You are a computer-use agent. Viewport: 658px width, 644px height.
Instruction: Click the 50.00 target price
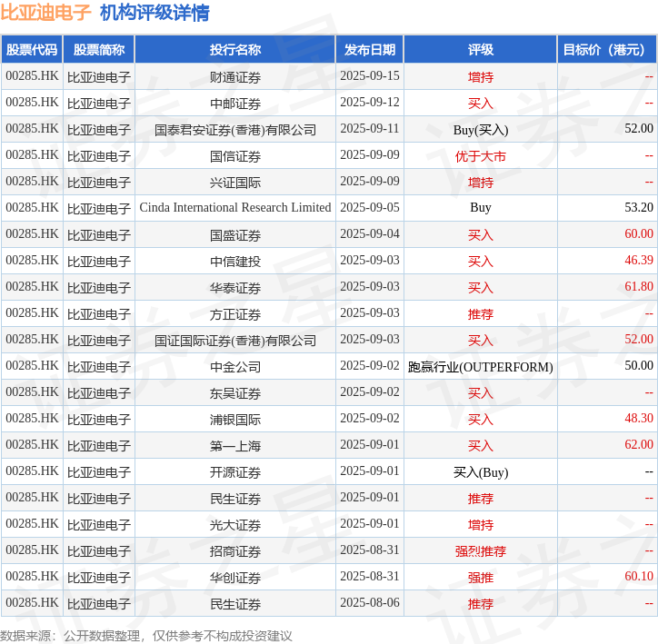tap(639, 366)
